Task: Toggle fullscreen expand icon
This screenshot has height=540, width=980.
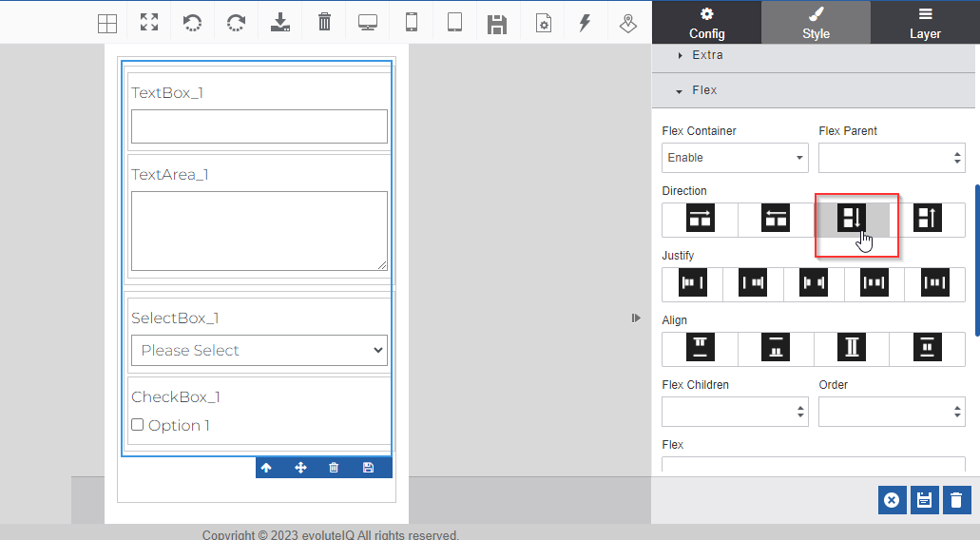Action: pos(149,23)
